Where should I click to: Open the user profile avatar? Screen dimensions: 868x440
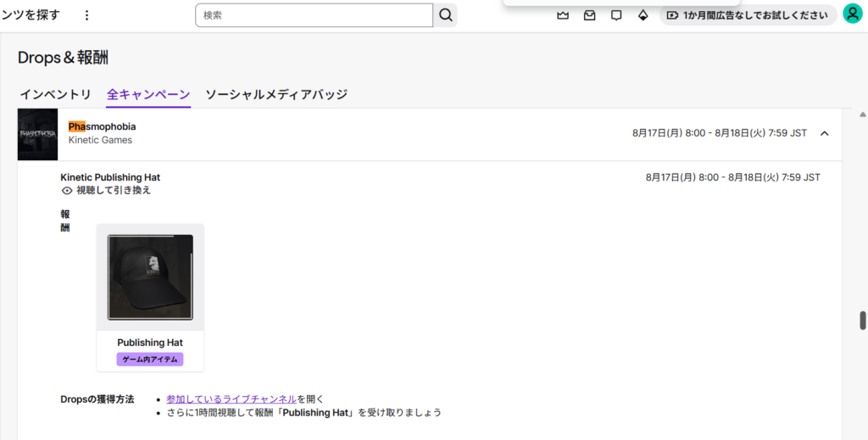point(853,14)
